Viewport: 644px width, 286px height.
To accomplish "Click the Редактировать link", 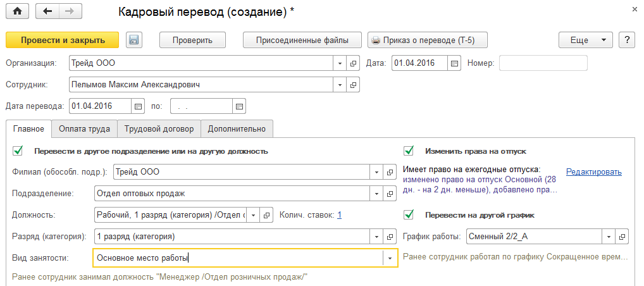I will (x=593, y=171).
